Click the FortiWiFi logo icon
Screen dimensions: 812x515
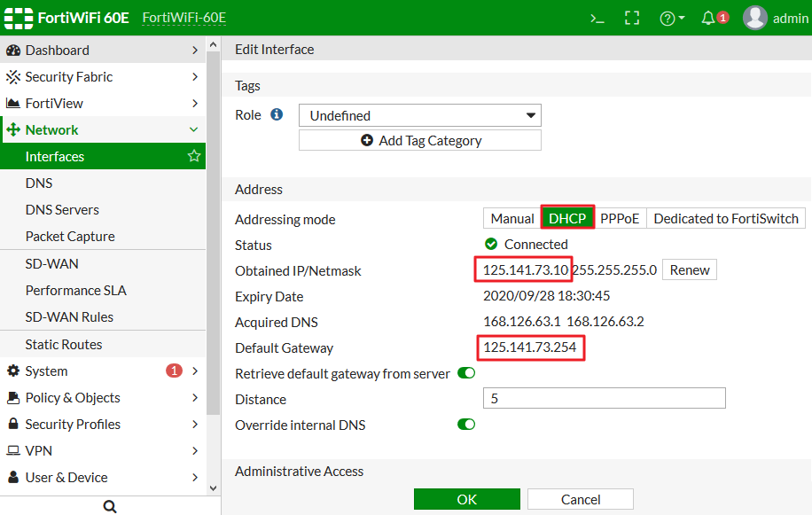[19, 18]
